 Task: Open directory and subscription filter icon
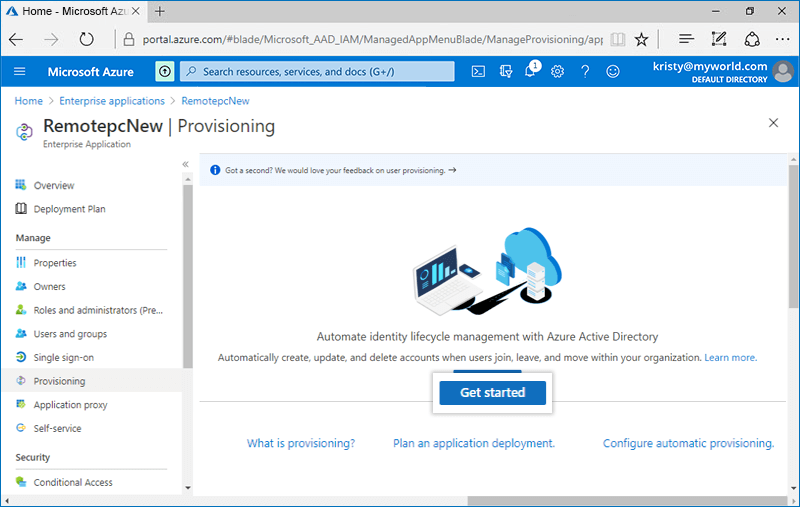point(505,72)
